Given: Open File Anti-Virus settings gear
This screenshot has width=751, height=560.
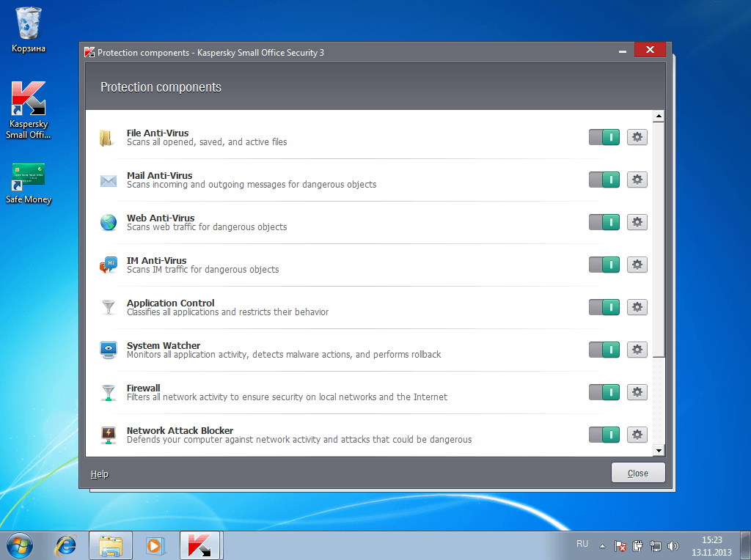Looking at the screenshot, I should click(x=637, y=137).
